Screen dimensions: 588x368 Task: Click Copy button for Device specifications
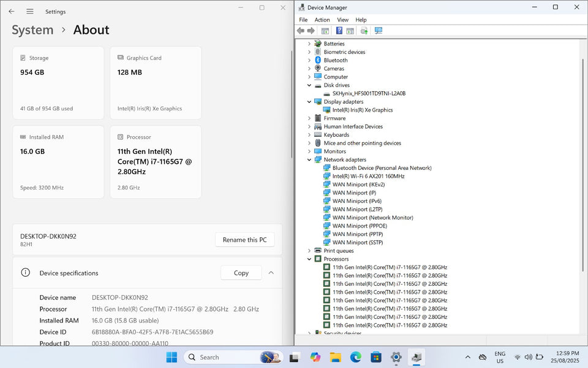pyautogui.click(x=241, y=273)
